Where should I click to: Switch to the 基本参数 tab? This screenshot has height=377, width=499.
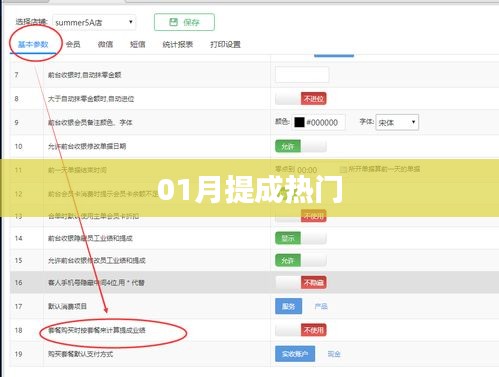pos(33,44)
